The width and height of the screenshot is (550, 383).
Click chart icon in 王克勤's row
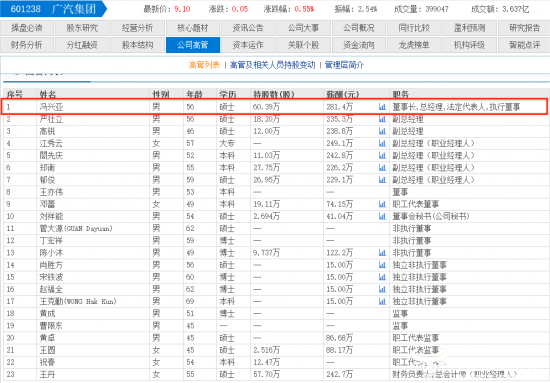tap(382, 301)
